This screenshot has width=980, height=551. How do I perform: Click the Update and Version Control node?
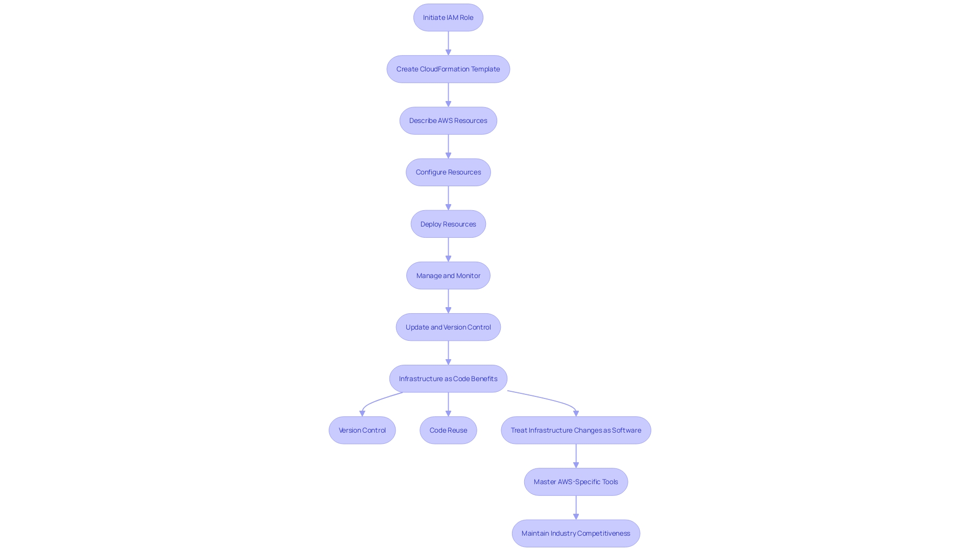448,327
